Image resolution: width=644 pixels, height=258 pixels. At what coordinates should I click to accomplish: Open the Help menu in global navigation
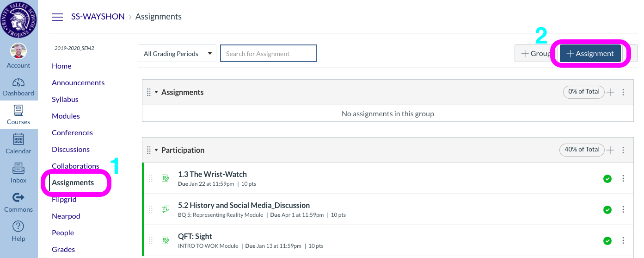coord(18,231)
